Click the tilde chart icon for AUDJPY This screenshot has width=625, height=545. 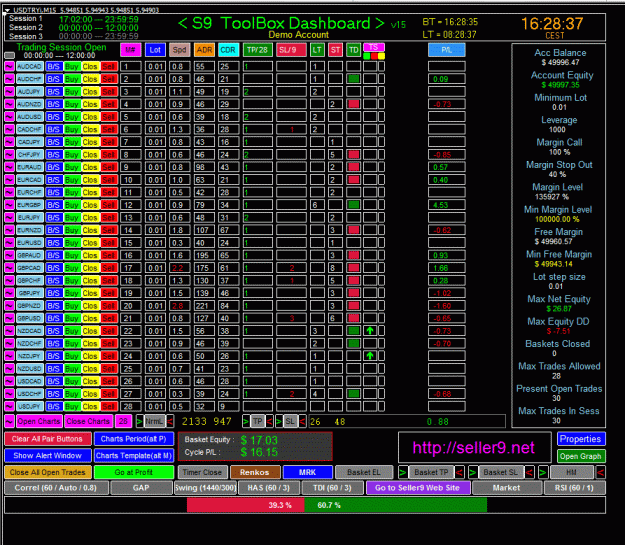(9, 91)
